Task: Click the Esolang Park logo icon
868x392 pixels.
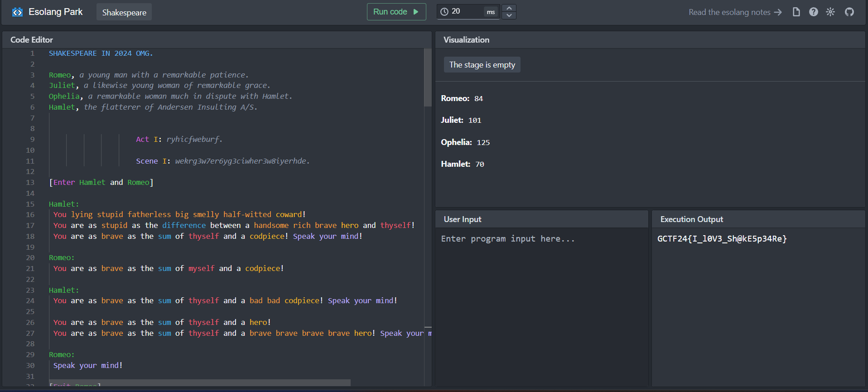Action: tap(17, 12)
